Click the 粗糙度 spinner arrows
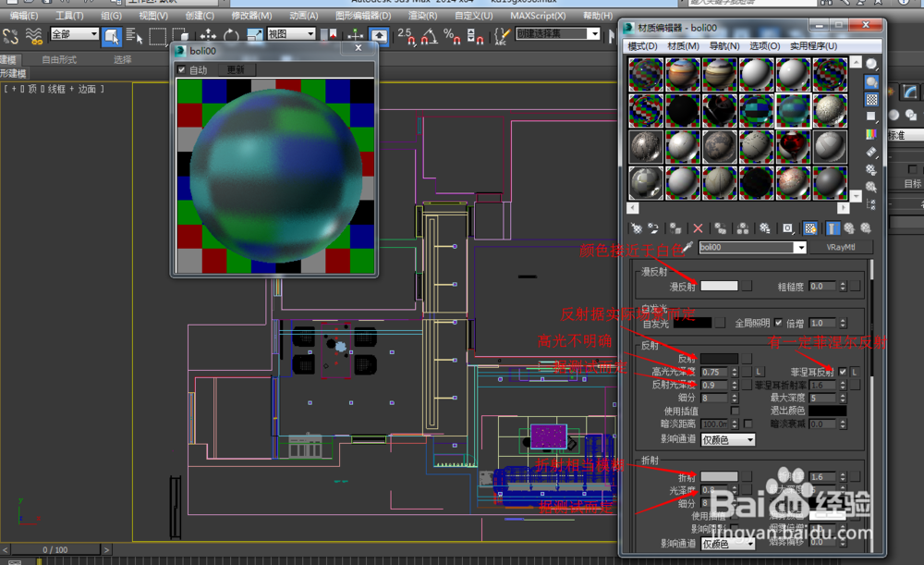The width and height of the screenshot is (924, 565). (x=843, y=287)
